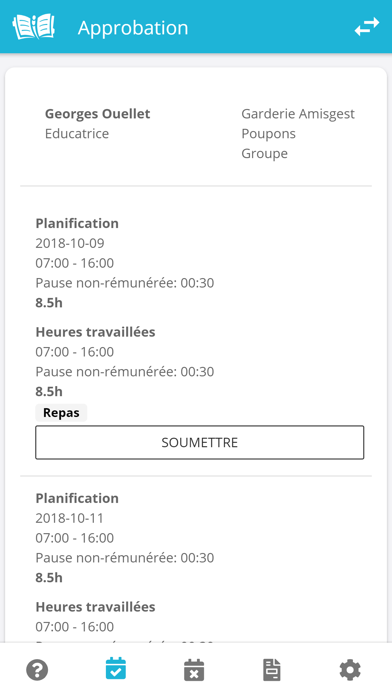Tap the 2018-10-11 planning date
Screen dimensions: 392x696
tap(69, 518)
